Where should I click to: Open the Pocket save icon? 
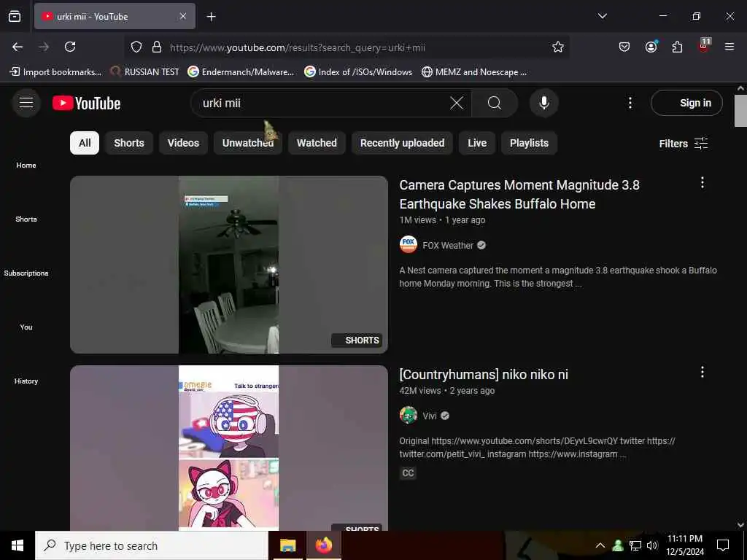pyautogui.click(x=624, y=47)
